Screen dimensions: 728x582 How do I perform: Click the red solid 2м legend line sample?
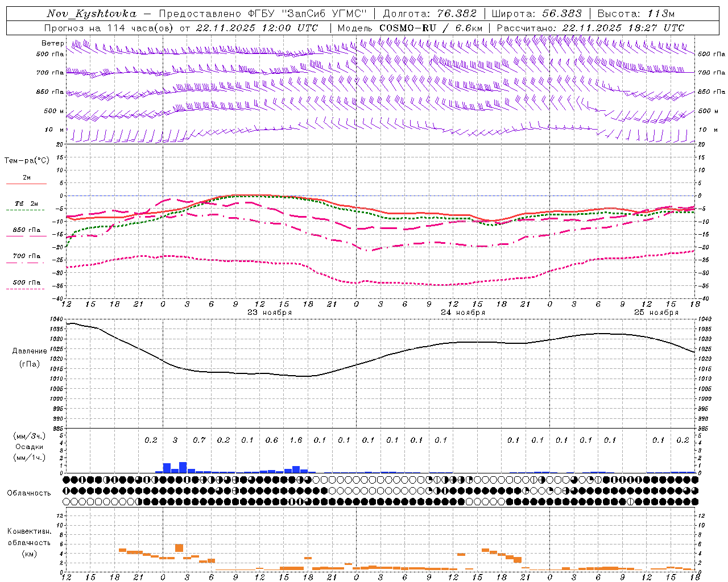tap(26, 184)
